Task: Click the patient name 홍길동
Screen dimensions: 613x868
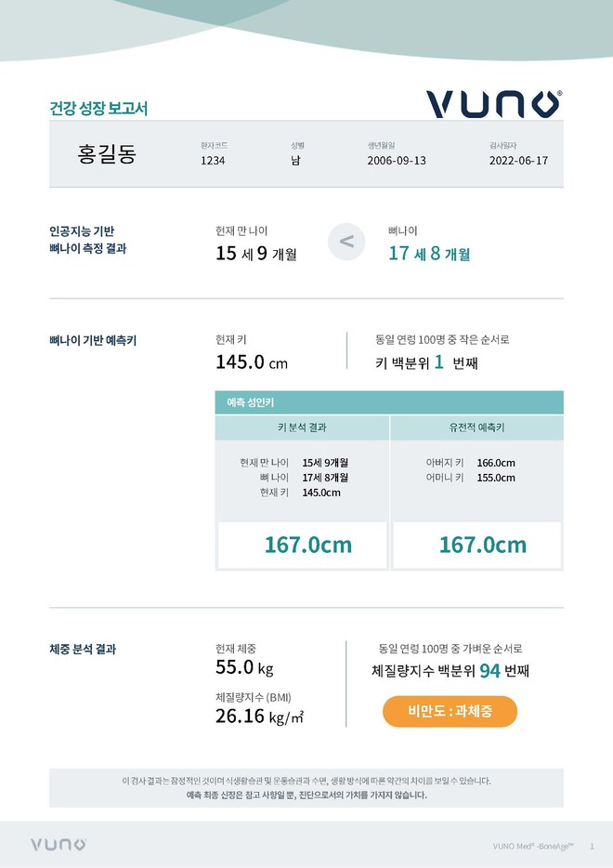Action: [x=107, y=155]
